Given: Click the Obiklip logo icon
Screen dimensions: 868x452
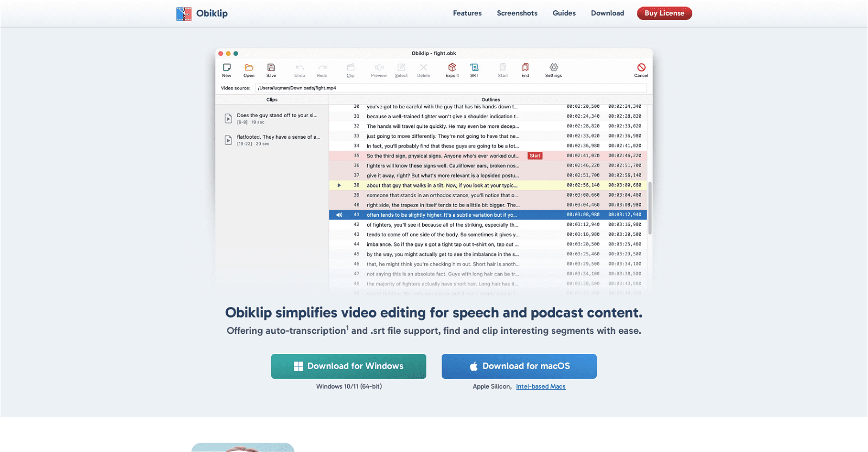Looking at the screenshot, I should tap(184, 14).
